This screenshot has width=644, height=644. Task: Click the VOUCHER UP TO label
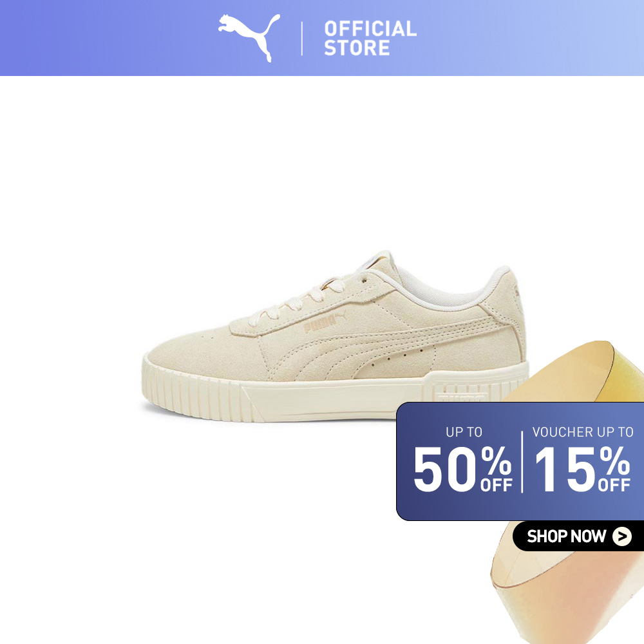(582, 432)
